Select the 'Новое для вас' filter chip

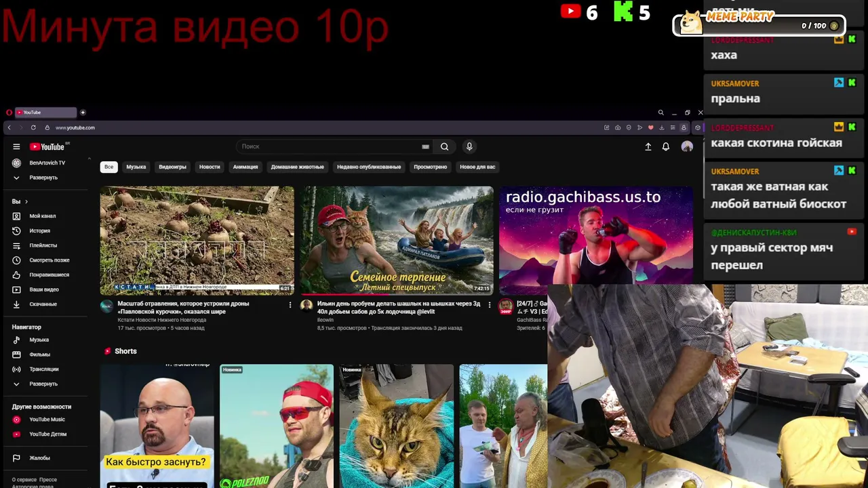point(477,167)
